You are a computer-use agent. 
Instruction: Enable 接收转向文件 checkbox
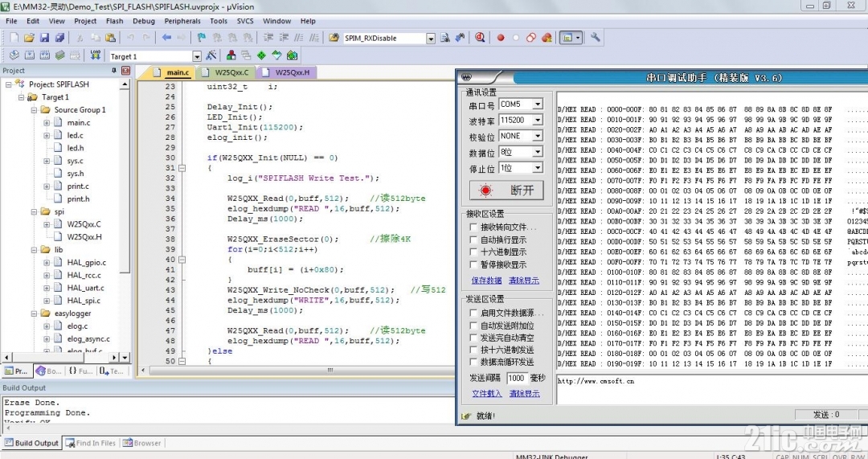pos(473,227)
